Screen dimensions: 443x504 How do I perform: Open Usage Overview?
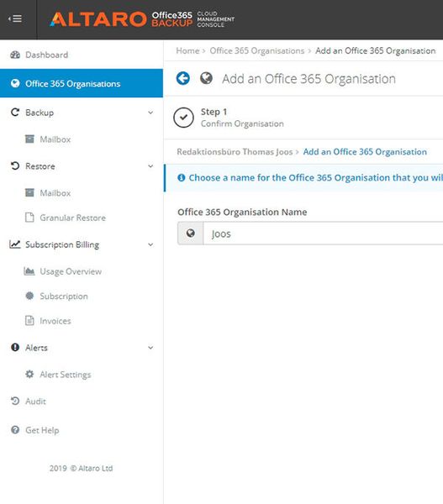[x=71, y=271]
